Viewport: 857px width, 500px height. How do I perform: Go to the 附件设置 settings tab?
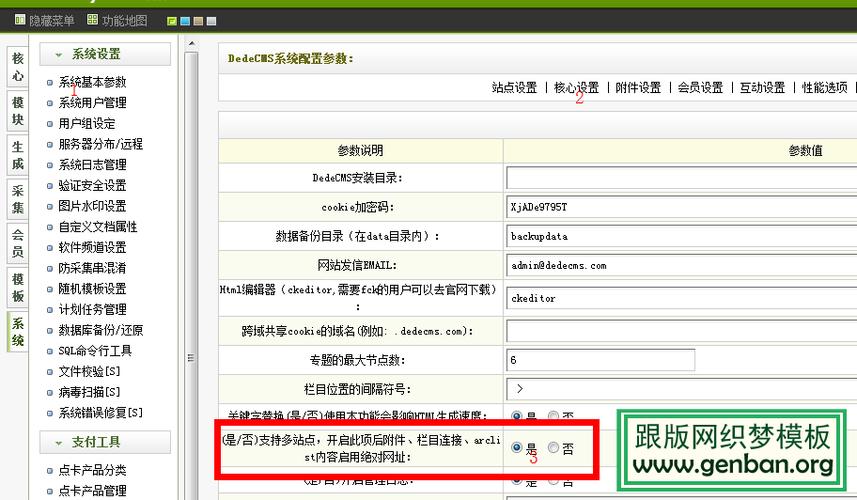pos(638,87)
